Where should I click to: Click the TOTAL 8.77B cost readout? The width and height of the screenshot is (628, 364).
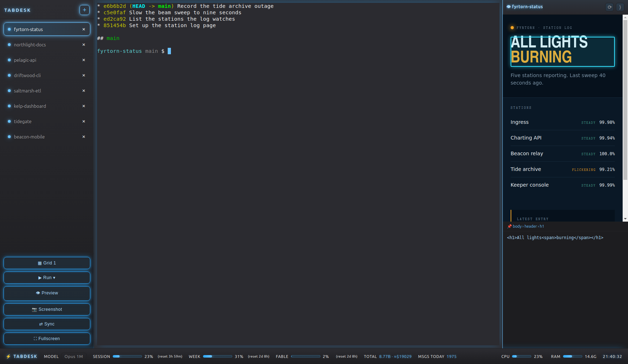(x=388, y=357)
